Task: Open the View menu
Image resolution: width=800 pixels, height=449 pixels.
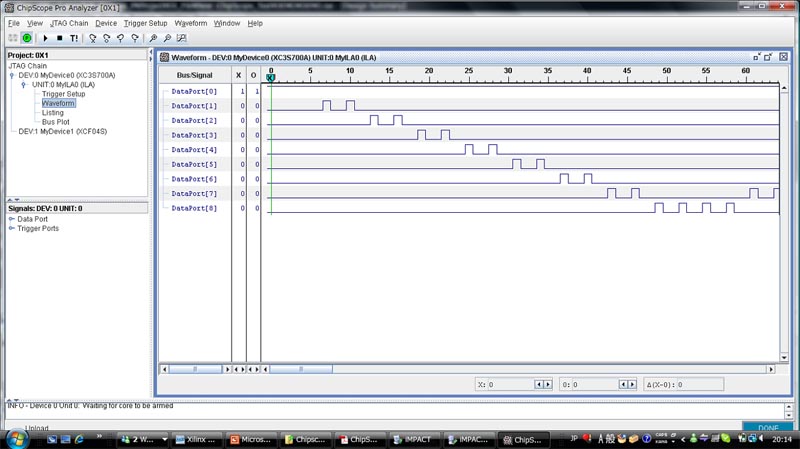Action: [35, 23]
